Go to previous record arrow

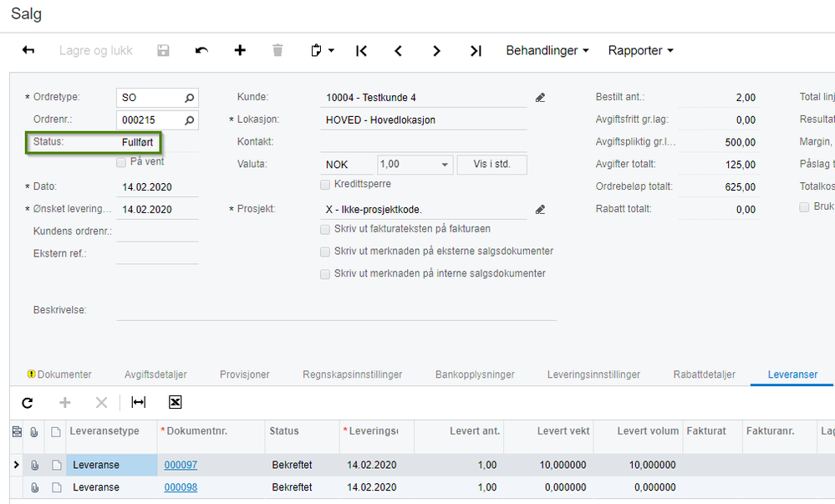point(399,51)
